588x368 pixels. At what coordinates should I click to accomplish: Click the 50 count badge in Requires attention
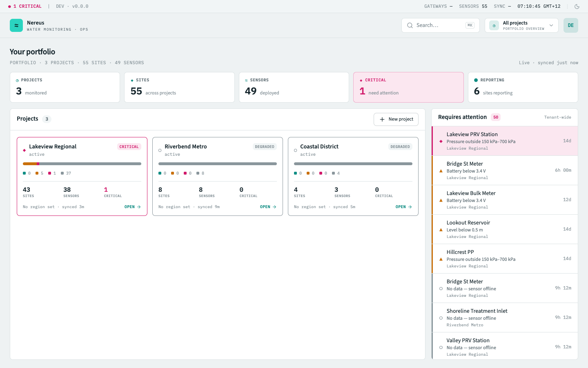click(496, 117)
